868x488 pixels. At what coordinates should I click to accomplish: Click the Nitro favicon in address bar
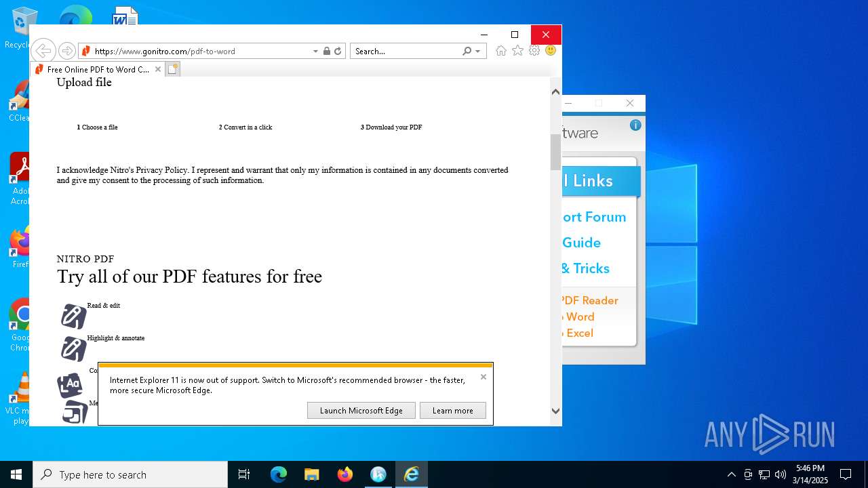[x=85, y=51]
